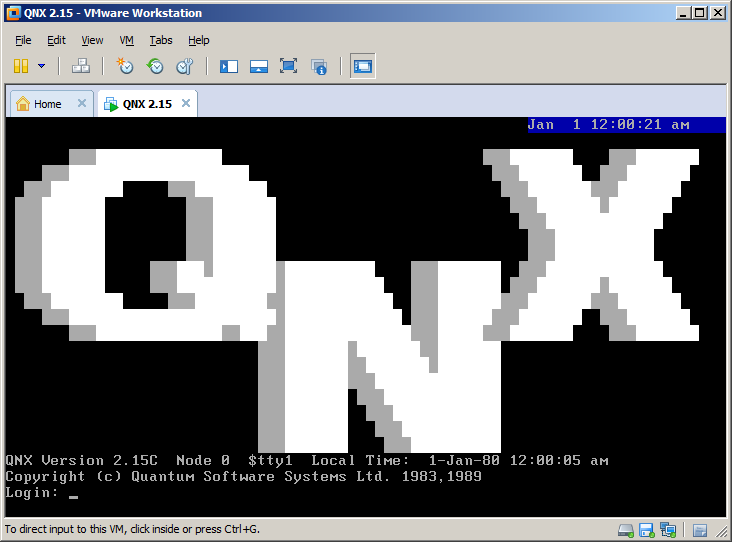
Task: Close the QNX 2.15 tab
Action: [185, 103]
